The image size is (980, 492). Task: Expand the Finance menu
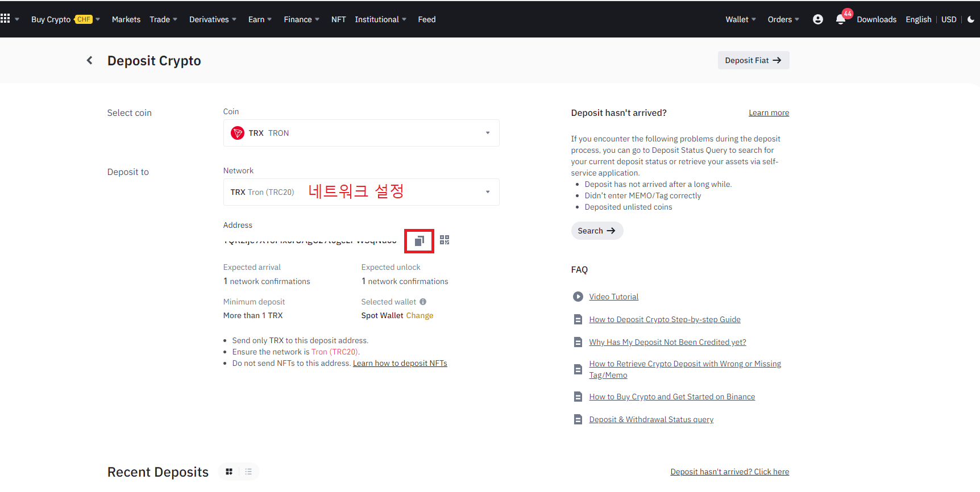click(x=302, y=19)
